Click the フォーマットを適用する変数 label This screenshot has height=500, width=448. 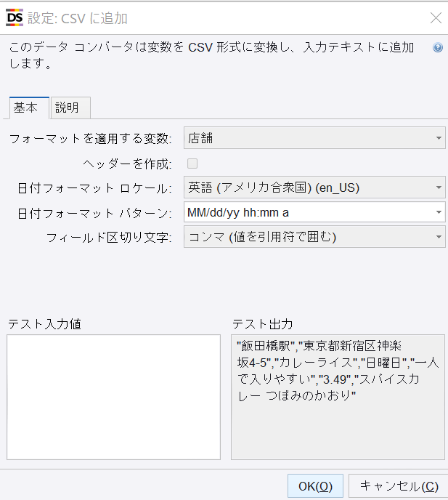tap(91, 139)
